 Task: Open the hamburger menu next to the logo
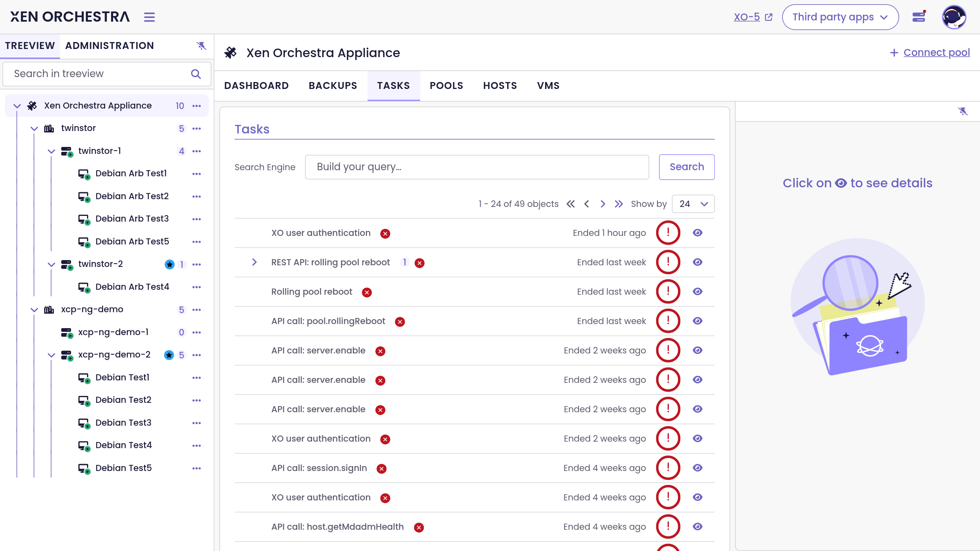[149, 17]
